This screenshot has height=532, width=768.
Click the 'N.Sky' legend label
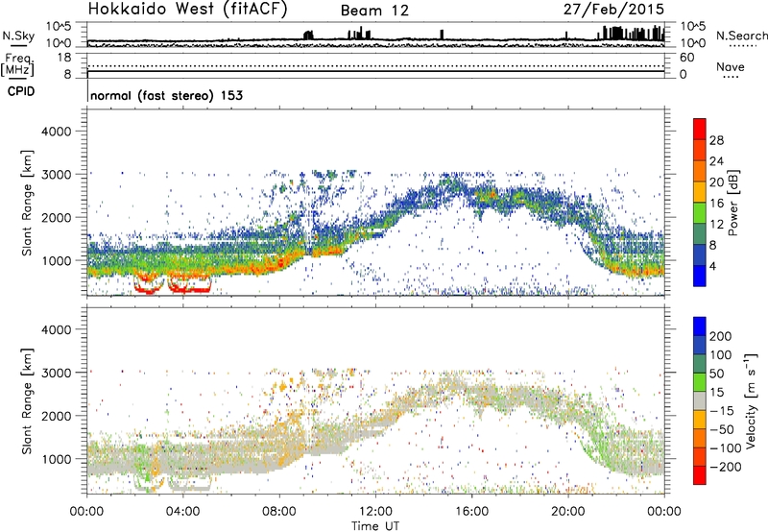(x=18, y=36)
